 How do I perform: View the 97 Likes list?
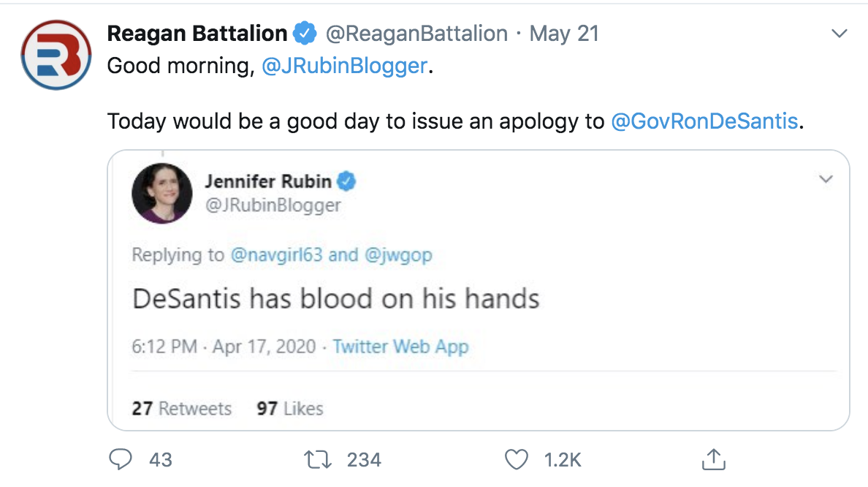pos(289,408)
